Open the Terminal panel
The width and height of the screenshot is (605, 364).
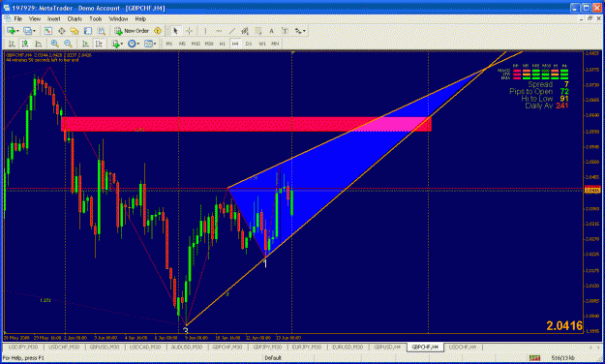point(88,31)
